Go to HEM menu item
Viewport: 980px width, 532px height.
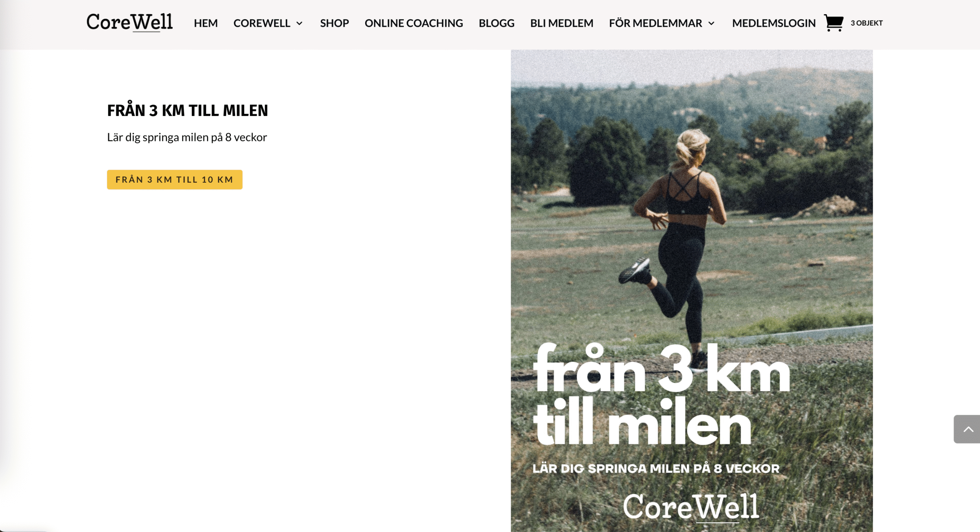point(206,23)
